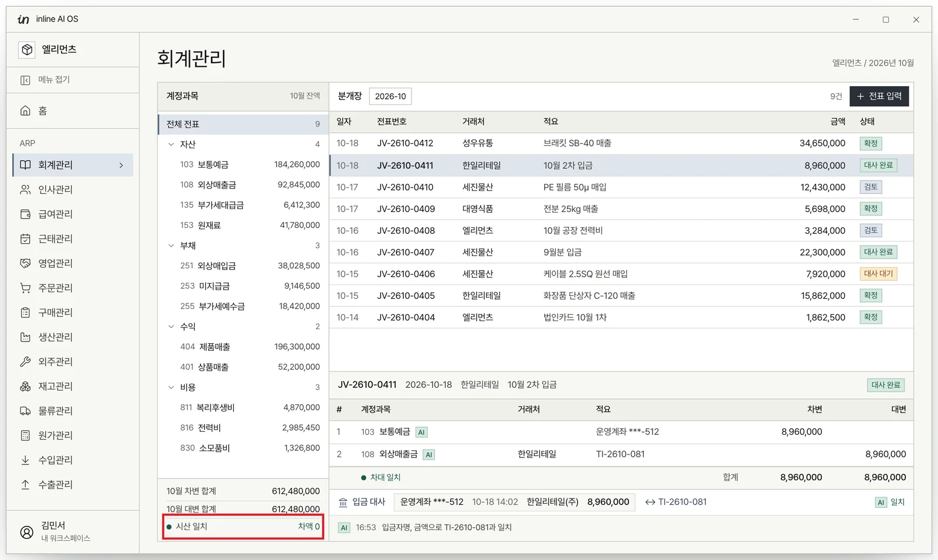This screenshot has width=938, height=560.
Task: Click the 확정 badge on JV-2610-0412
Action: pyautogui.click(x=871, y=144)
